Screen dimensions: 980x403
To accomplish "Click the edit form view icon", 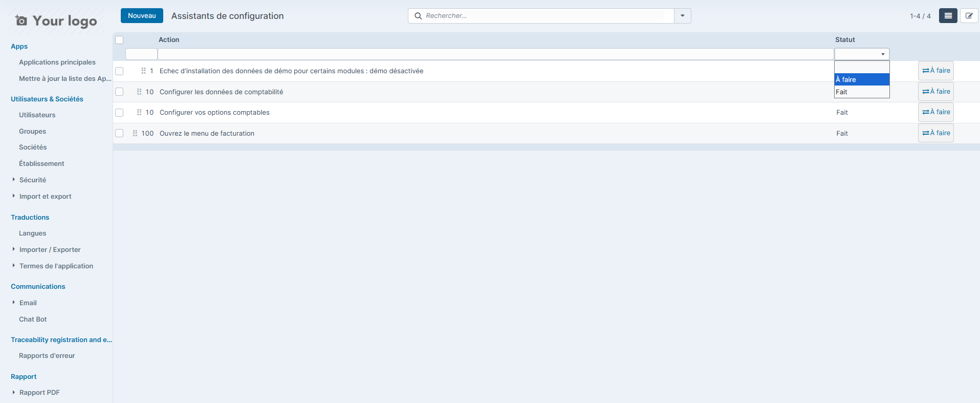I will coord(969,16).
